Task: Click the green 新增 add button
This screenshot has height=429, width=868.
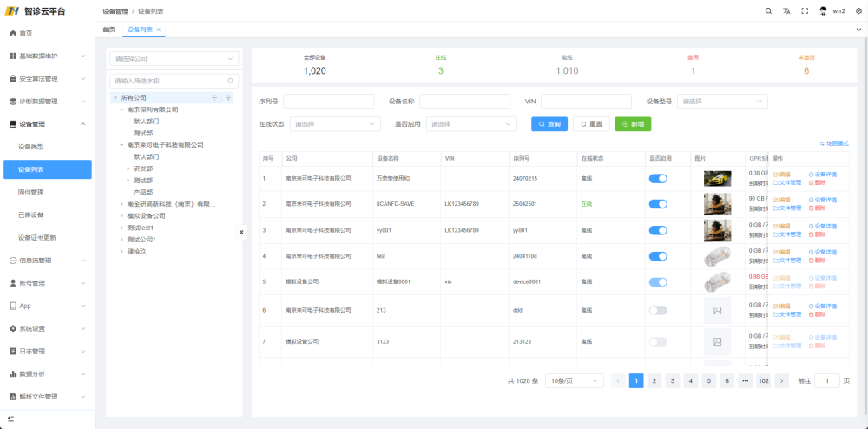Action: [x=633, y=124]
